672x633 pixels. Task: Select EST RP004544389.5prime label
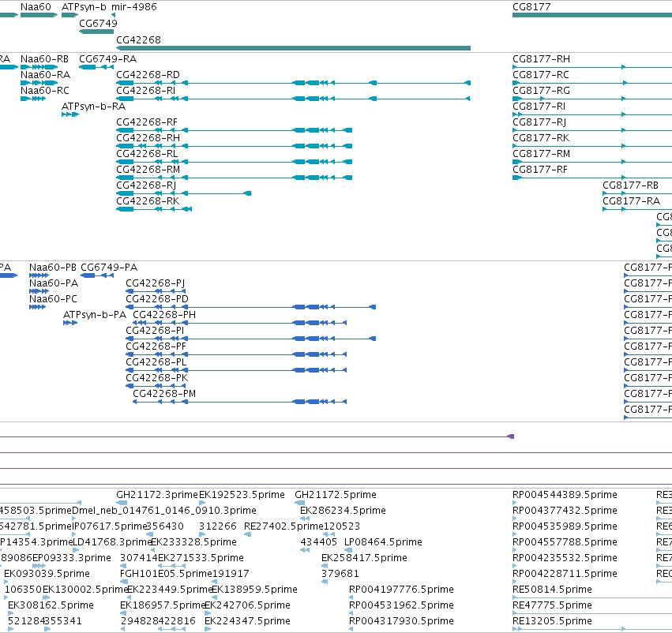coord(565,495)
